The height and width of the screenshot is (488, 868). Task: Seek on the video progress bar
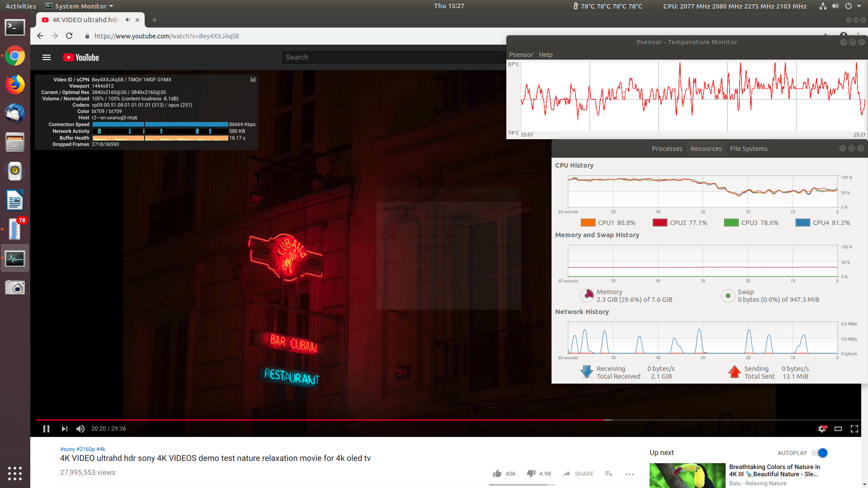coord(448,420)
